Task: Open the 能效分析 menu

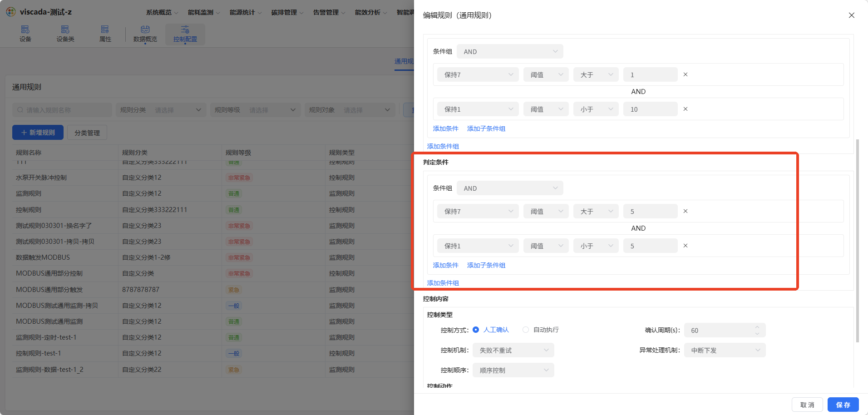Action: pos(371,12)
